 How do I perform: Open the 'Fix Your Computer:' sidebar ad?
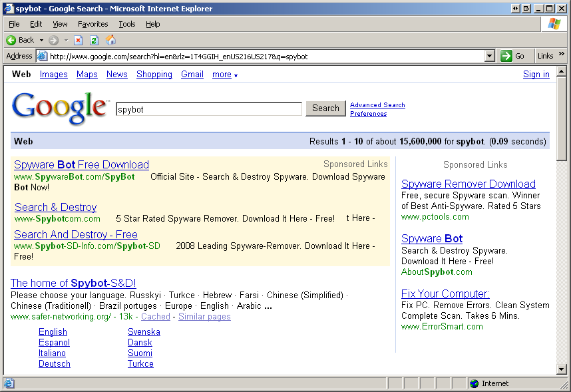coord(445,294)
